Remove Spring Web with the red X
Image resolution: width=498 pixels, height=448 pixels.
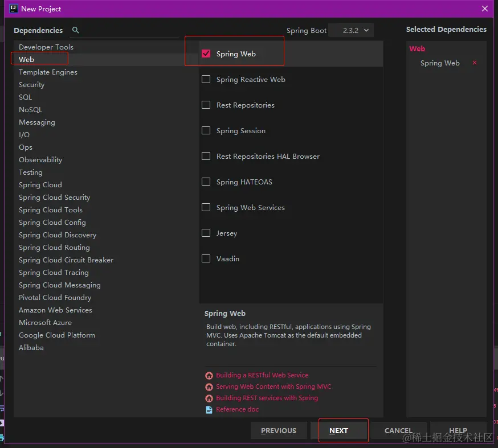(x=475, y=63)
